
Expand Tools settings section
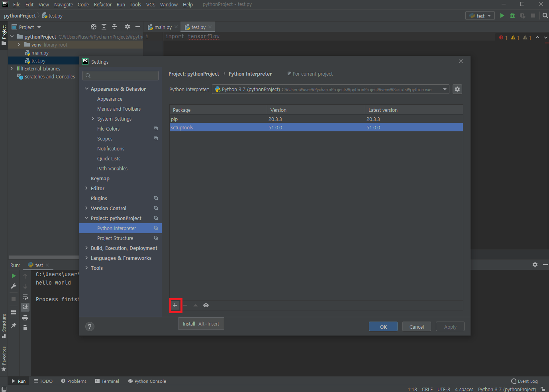(86, 268)
